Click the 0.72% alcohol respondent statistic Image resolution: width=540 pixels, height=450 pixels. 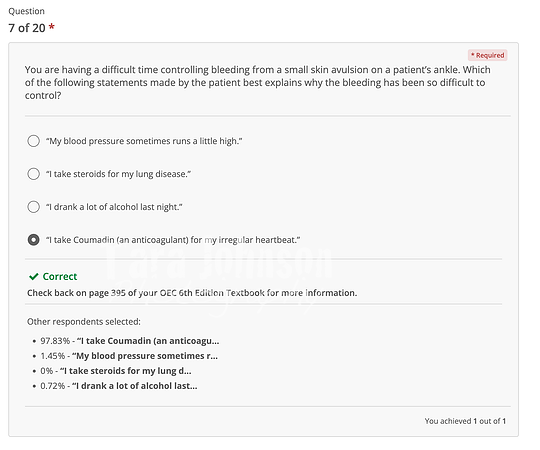pos(119,386)
